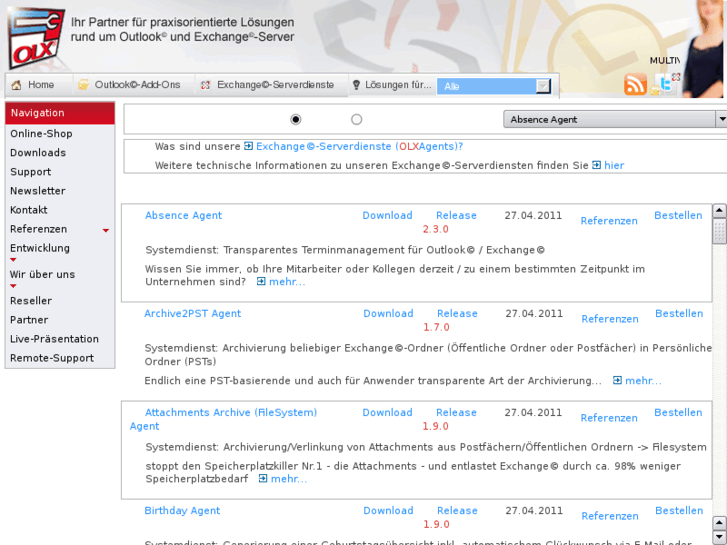Expand the Referenzen navigation submenu arrow
The width and height of the screenshot is (727, 545).
(x=106, y=231)
